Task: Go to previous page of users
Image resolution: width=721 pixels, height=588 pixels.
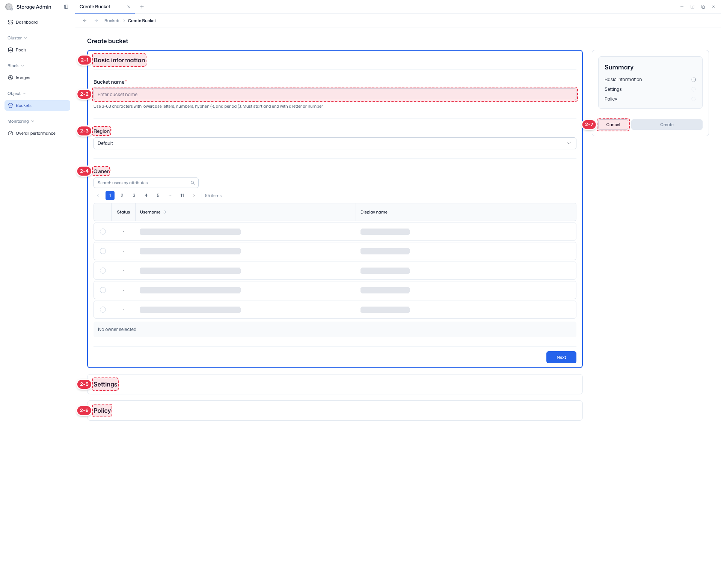Action: coord(98,195)
